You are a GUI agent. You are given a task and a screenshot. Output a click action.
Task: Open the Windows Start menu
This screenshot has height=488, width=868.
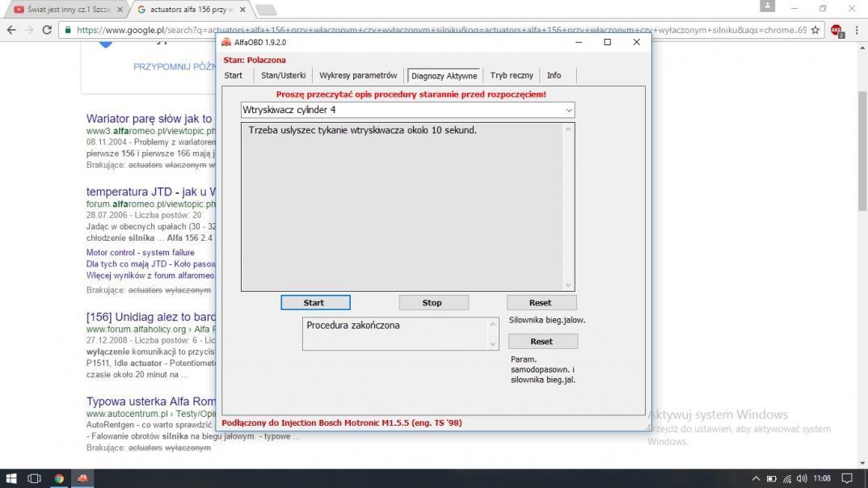pos(11,478)
